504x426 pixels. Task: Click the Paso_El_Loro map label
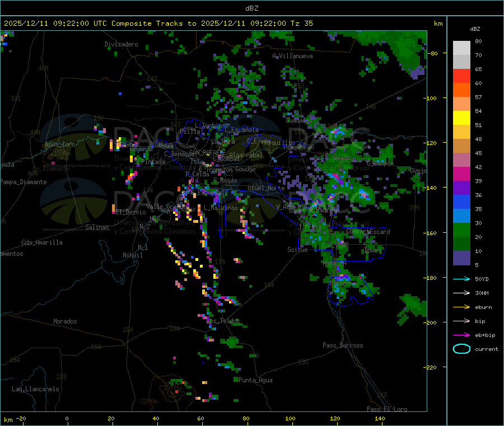[387, 409]
